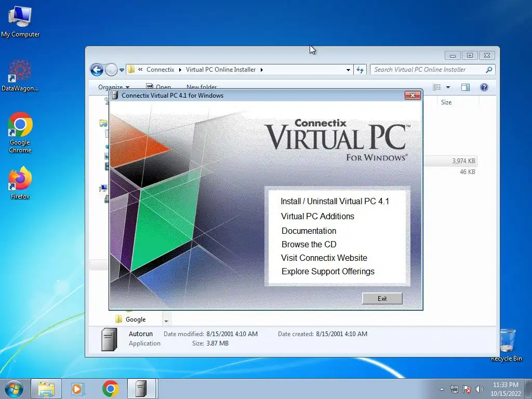Click the Connectix breadcrumb in address bar

(x=160, y=70)
